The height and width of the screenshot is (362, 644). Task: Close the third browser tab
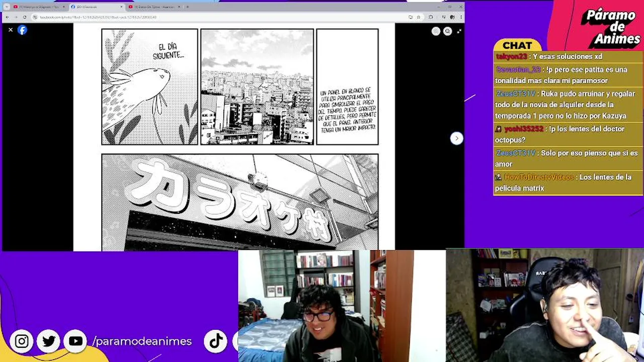pos(179,7)
